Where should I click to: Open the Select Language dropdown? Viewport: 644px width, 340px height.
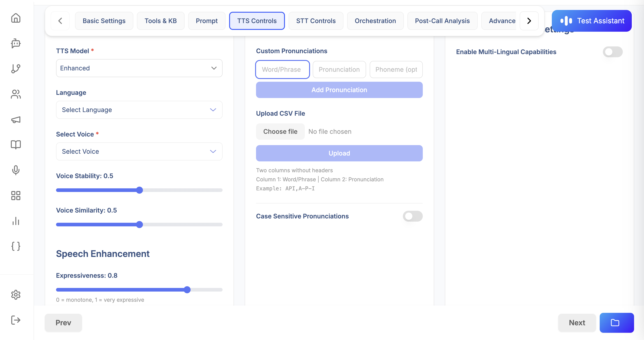tap(139, 110)
